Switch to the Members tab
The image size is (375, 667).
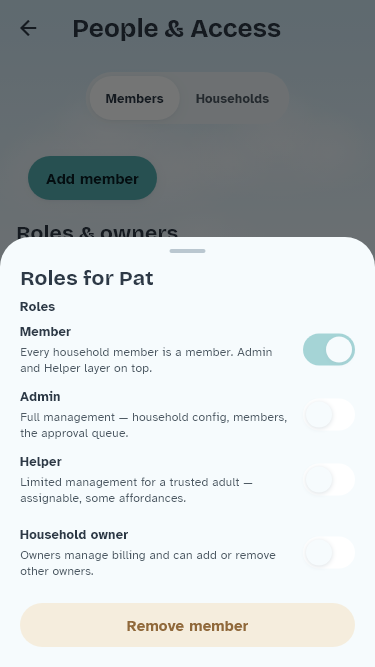pos(134,98)
